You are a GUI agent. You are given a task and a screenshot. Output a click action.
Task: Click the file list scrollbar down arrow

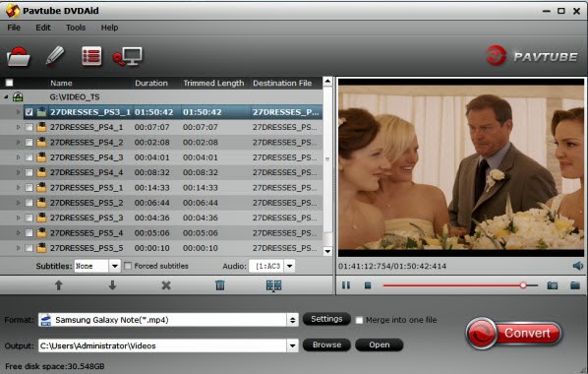tap(327, 251)
